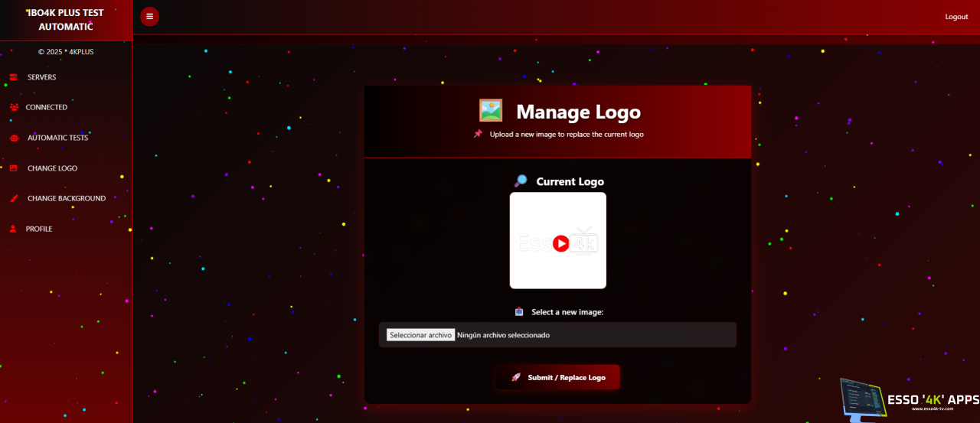The width and height of the screenshot is (980, 423).
Task: Click the magnifier icon beside Current Logo
Action: click(x=521, y=181)
